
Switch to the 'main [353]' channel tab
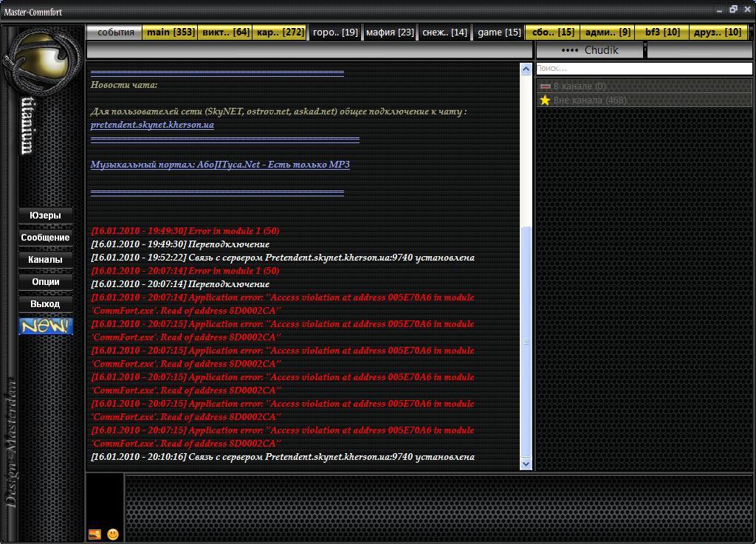point(170,32)
